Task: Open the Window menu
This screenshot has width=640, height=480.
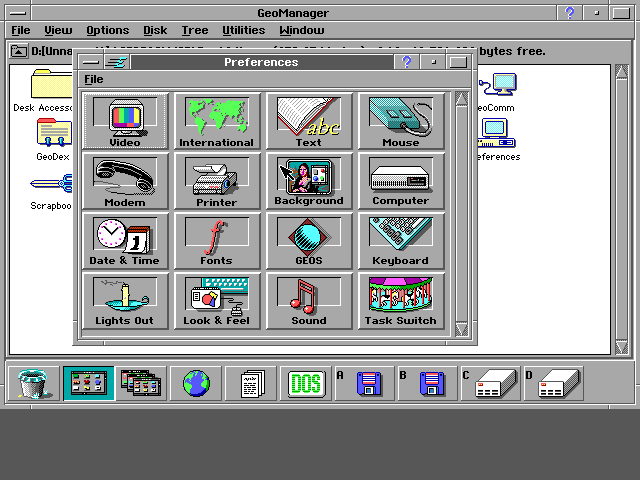Action: click(302, 30)
